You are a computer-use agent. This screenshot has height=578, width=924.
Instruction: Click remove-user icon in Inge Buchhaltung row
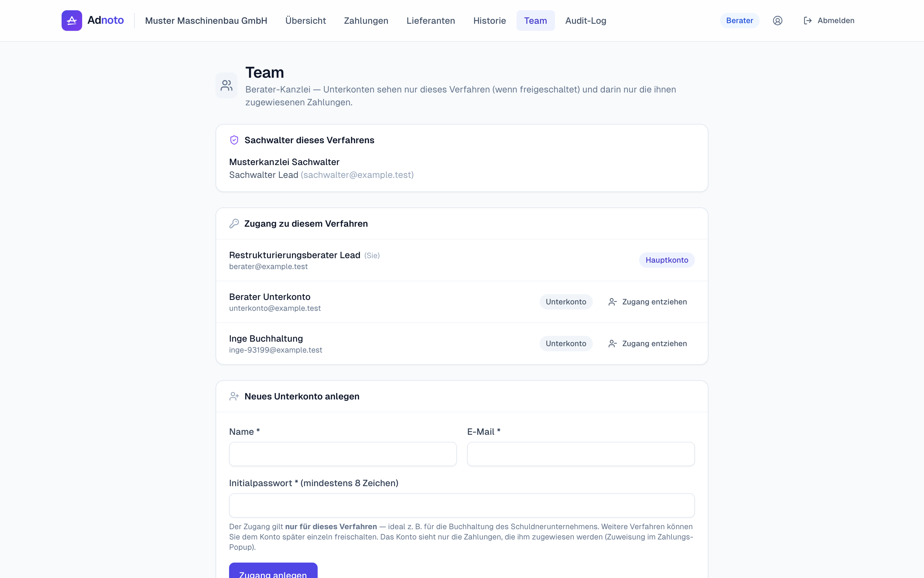pos(612,344)
